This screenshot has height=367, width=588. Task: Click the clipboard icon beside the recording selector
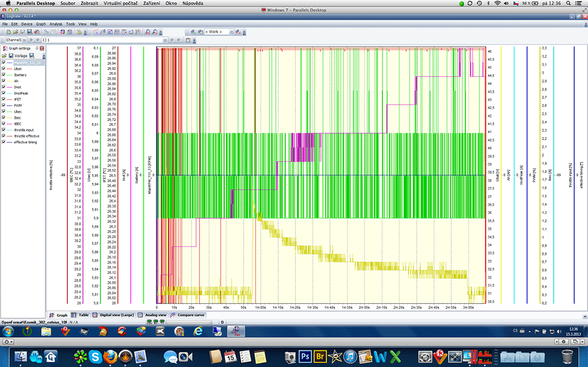(x=188, y=40)
